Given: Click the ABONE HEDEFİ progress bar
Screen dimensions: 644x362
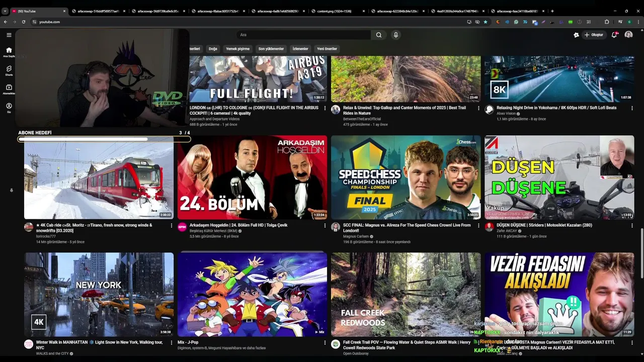Looking at the screenshot, I should point(104,139).
